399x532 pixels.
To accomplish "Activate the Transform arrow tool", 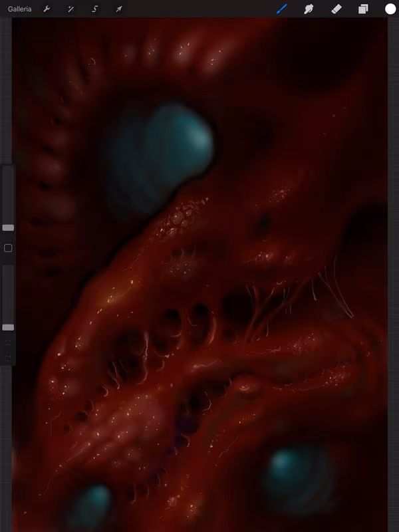I will (x=119, y=9).
